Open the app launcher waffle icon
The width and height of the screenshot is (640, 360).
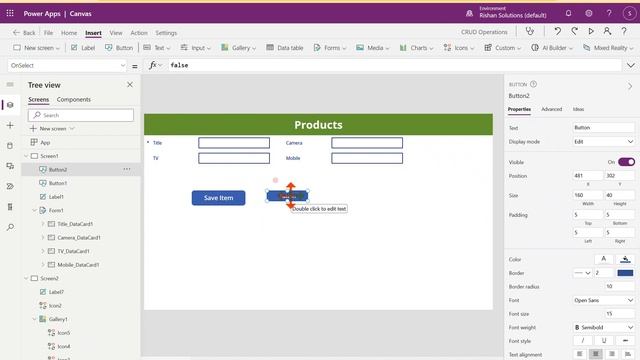coord(10,13)
